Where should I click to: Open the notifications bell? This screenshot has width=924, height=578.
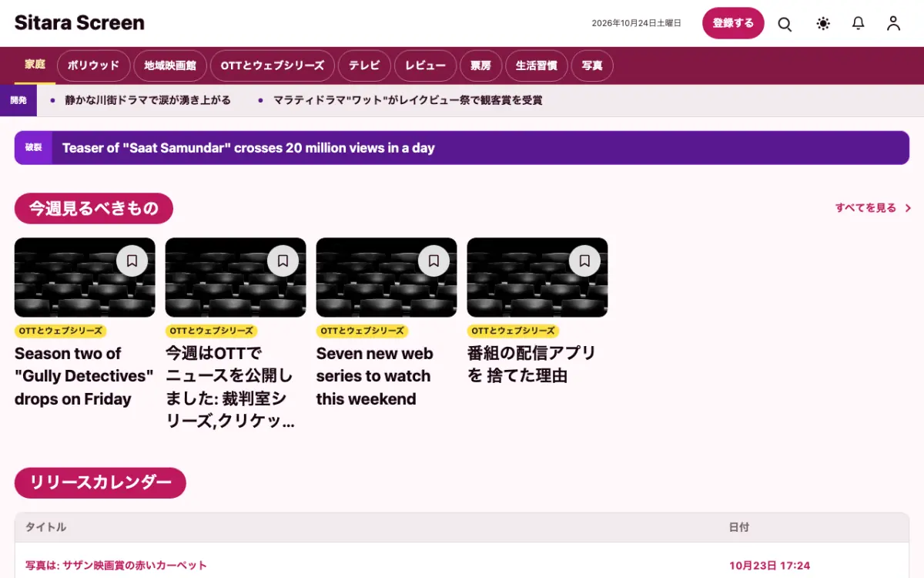[859, 23]
